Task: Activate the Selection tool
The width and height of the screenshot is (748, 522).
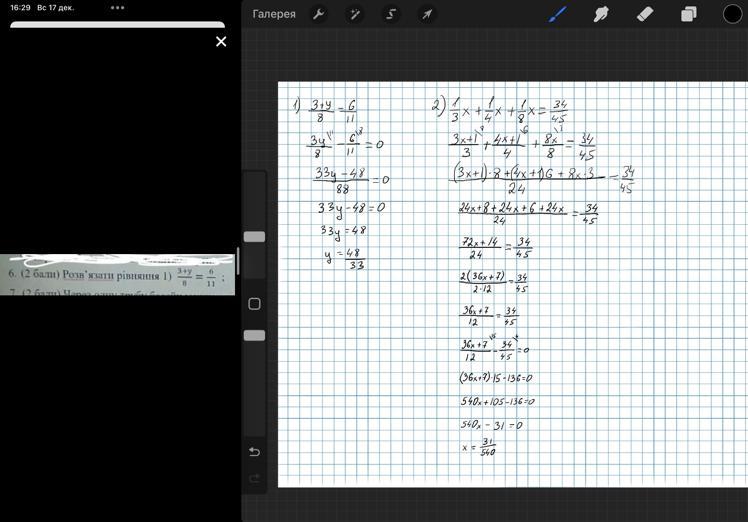Action: (391, 14)
